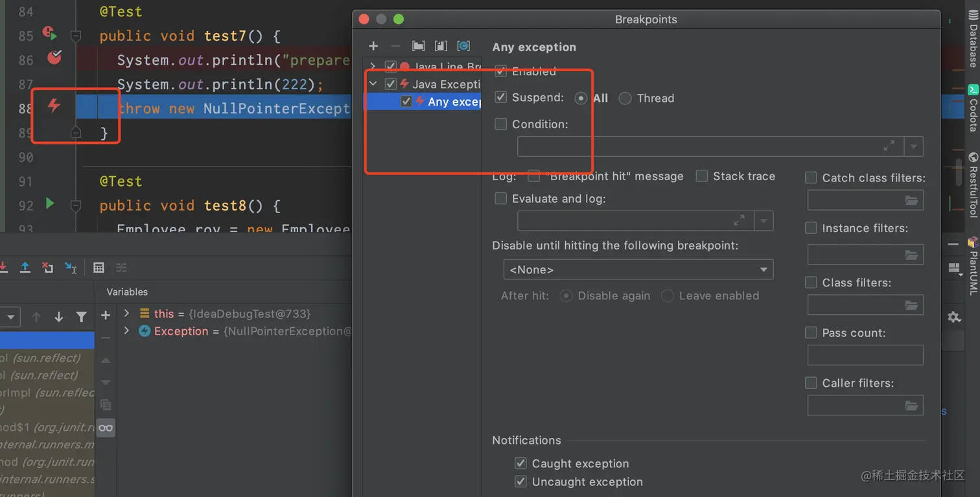Run test8 using the green gutter arrow

50,204
